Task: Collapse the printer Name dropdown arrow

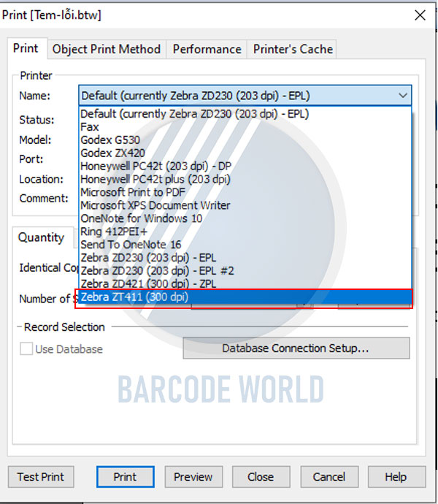Action: tap(402, 96)
